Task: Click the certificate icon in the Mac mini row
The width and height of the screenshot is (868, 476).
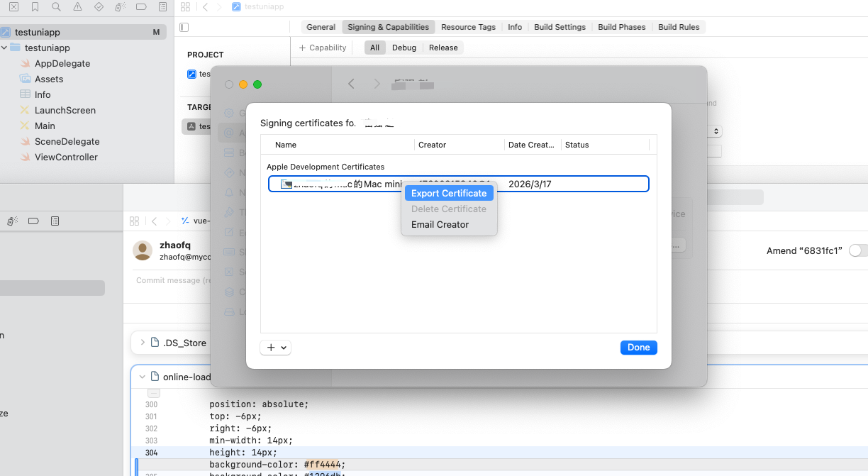Action: coord(286,184)
